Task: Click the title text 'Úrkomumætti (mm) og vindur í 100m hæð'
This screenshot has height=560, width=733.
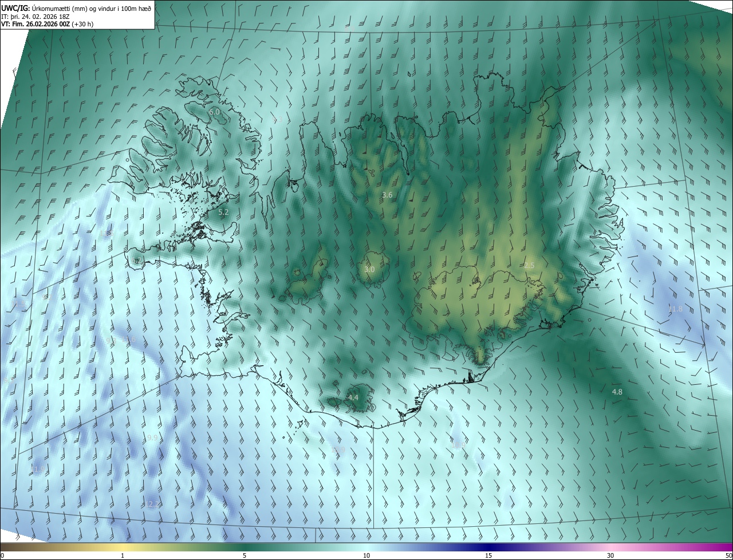Action: pos(90,7)
